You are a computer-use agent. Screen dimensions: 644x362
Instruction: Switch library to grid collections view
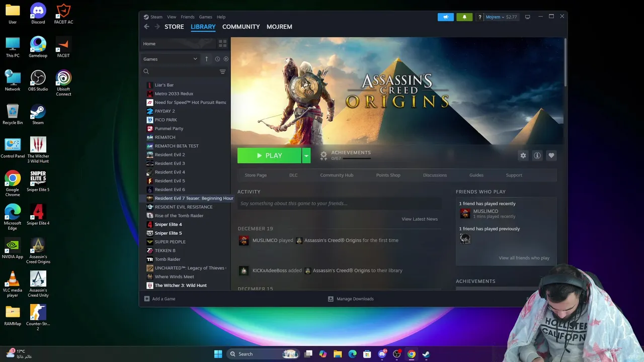222,44
